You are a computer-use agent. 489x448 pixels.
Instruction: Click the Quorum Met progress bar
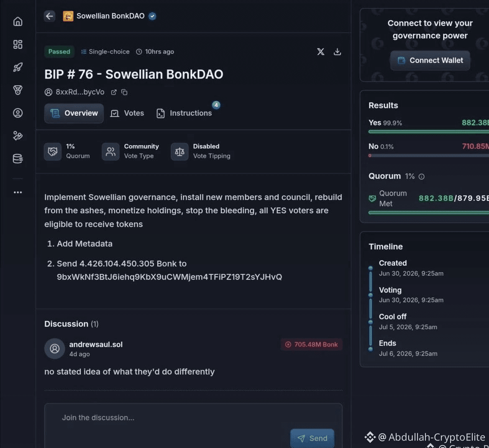429,212
